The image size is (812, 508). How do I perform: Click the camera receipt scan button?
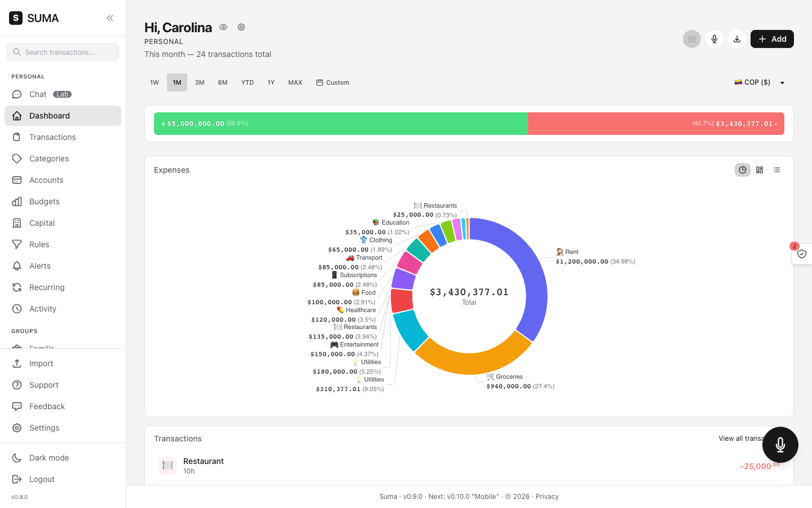(692, 39)
